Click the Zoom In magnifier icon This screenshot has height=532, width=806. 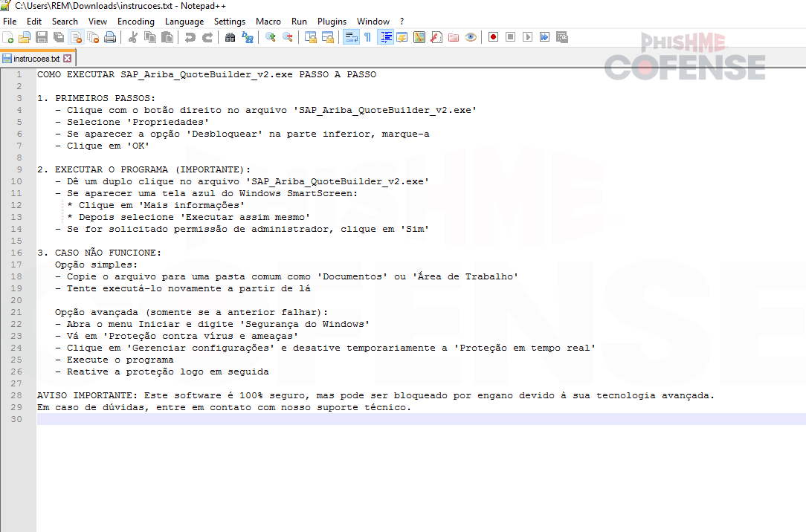coord(270,37)
